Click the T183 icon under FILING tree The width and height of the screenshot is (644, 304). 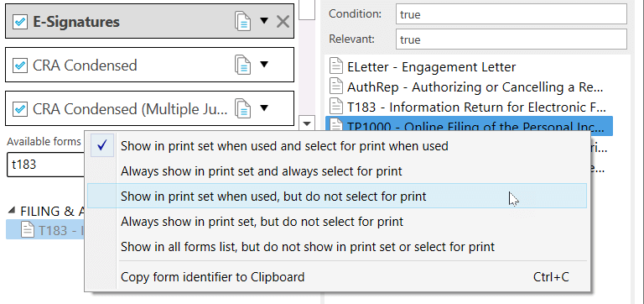pyautogui.click(x=28, y=230)
